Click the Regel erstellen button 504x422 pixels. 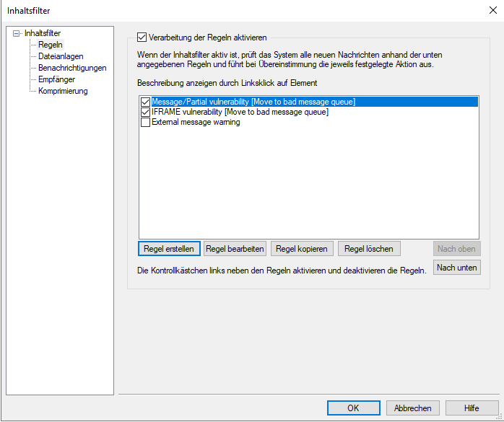pos(168,249)
